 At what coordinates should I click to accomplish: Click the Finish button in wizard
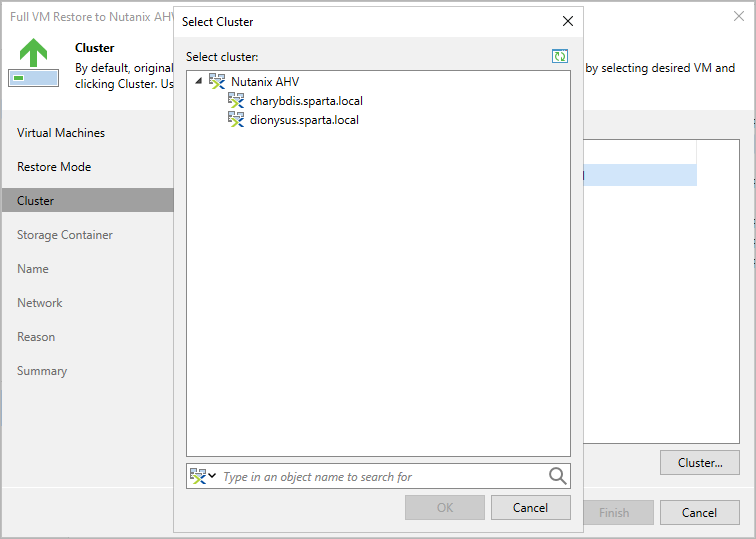tap(619, 512)
